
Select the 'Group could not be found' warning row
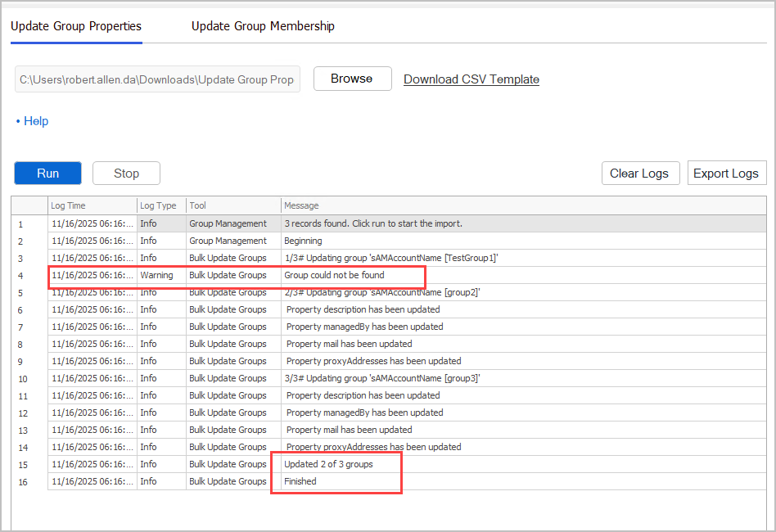tap(334, 275)
